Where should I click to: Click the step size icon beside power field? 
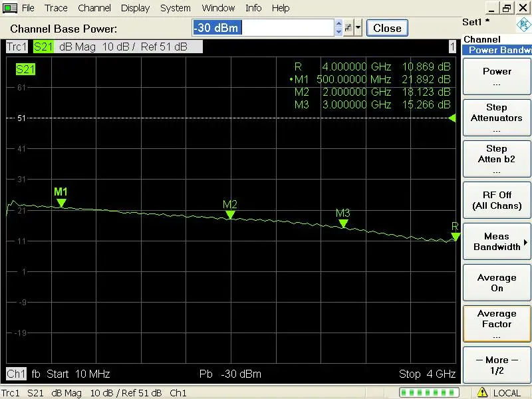348,28
